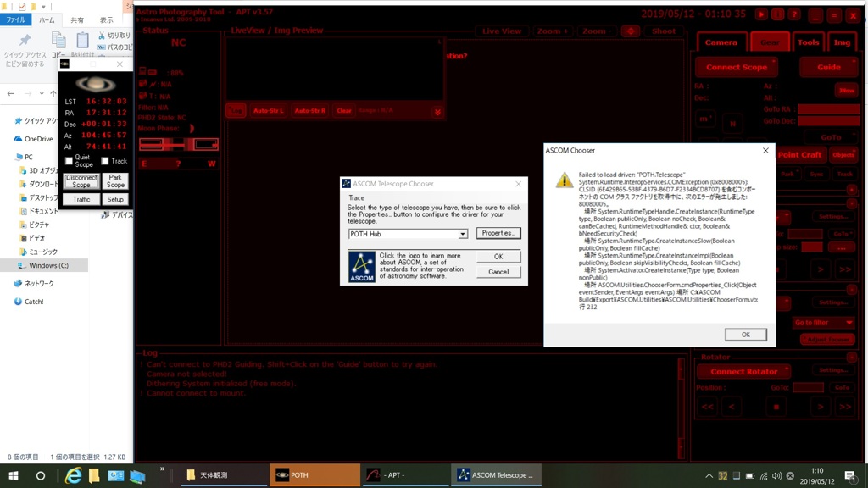
Task: Click the rotator single left arrow button
Action: click(732, 407)
